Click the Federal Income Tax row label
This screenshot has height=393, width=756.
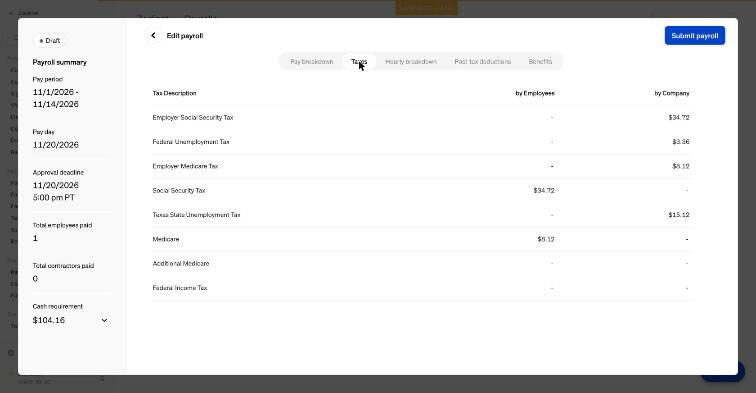(180, 288)
